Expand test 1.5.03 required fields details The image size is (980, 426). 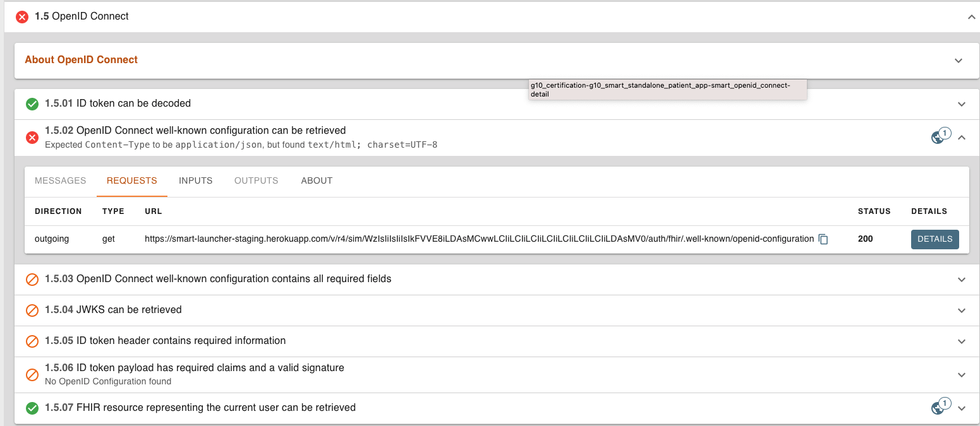point(962,279)
